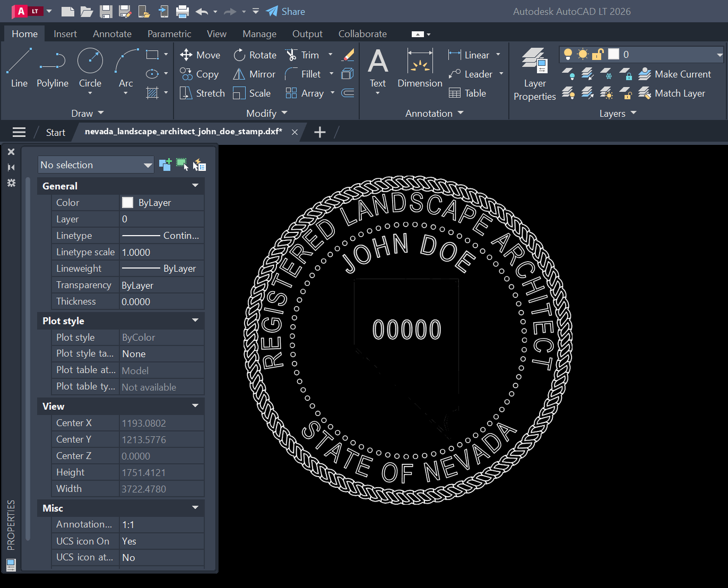Screen dimensions: 728x588
Task: Select the Scale tool
Action: click(x=252, y=93)
